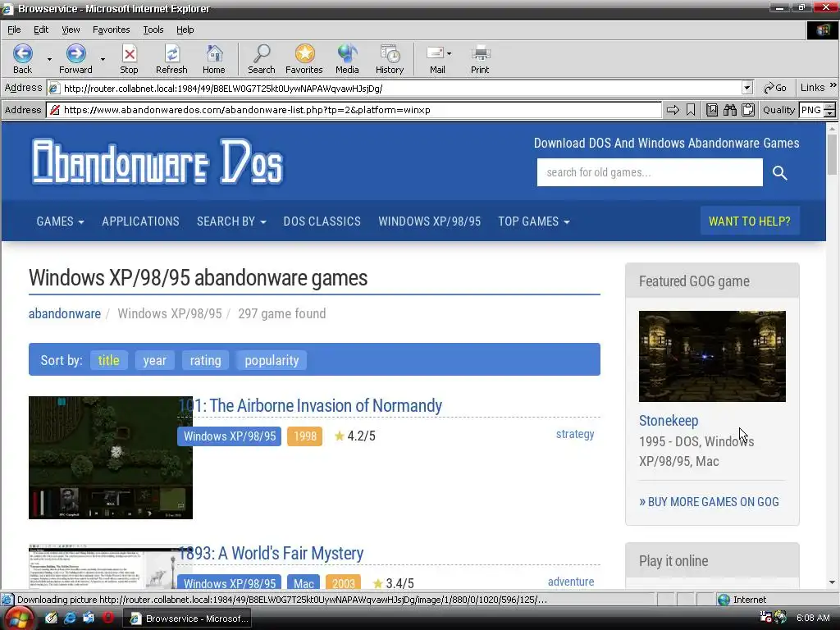The image size is (840, 630).
Task: Open the Favorites star icon
Action: pos(304,53)
